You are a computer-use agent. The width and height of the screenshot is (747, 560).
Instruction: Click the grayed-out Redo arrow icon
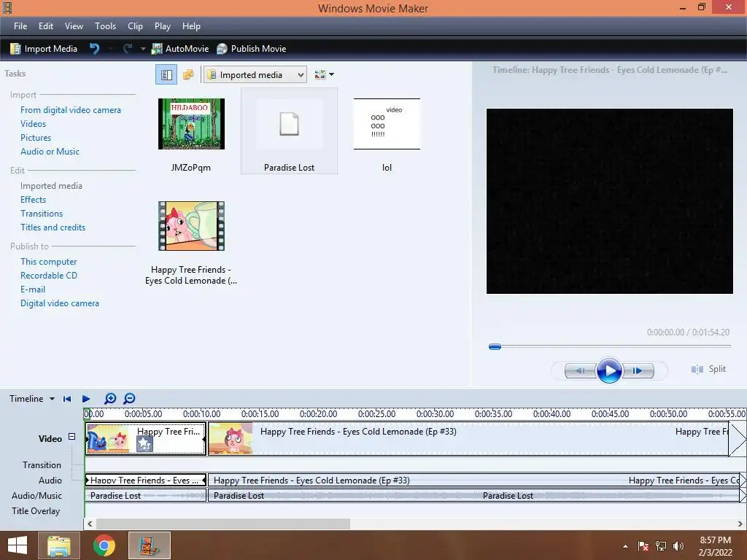coord(128,49)
